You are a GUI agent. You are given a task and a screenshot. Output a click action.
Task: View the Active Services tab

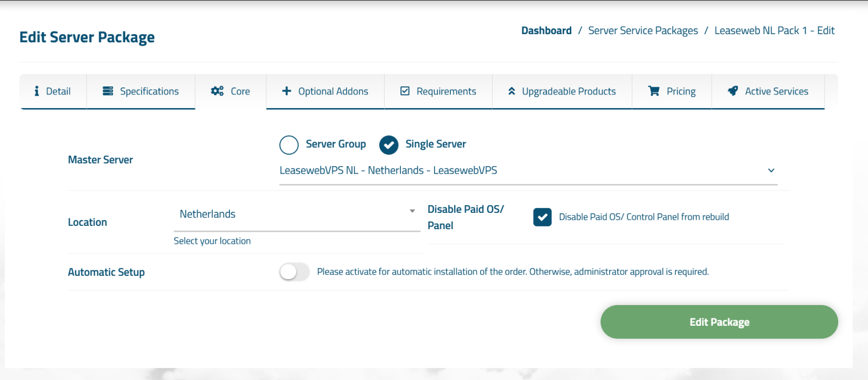coord(768,91)
